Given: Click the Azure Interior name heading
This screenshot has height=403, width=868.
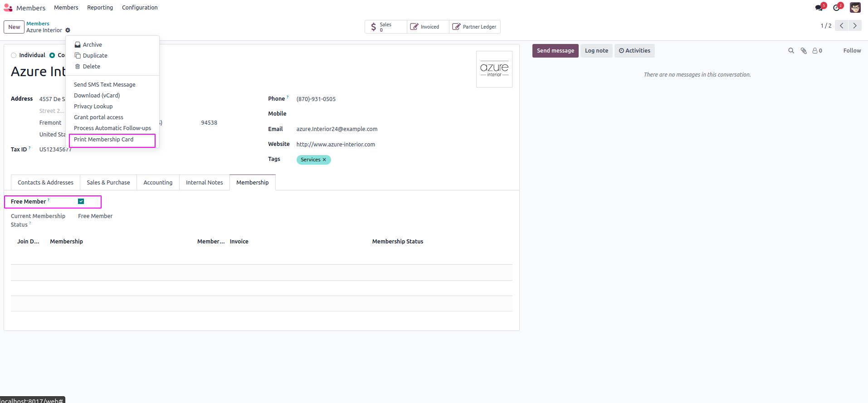Looking at the screenshot, I should click(38, 72).
